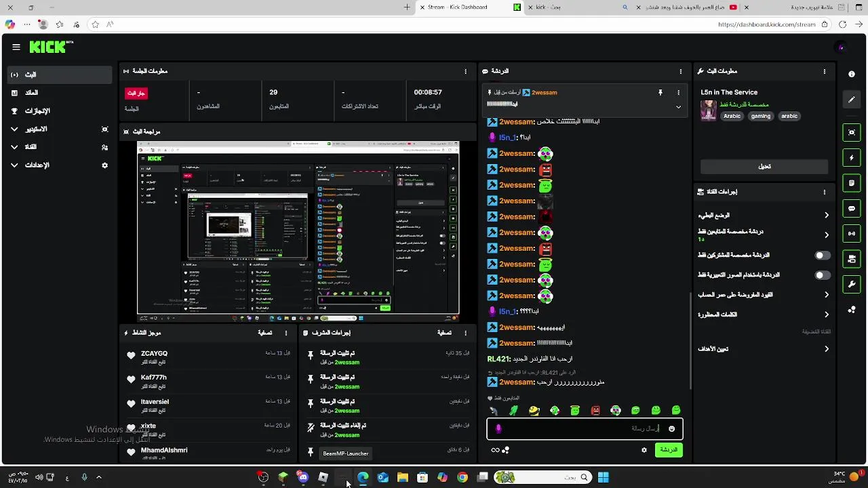The width and height of the screenshot is (868, 488).
Task: Toggle the chat bubble panel icon in the right rail
Action: [852, 209]
